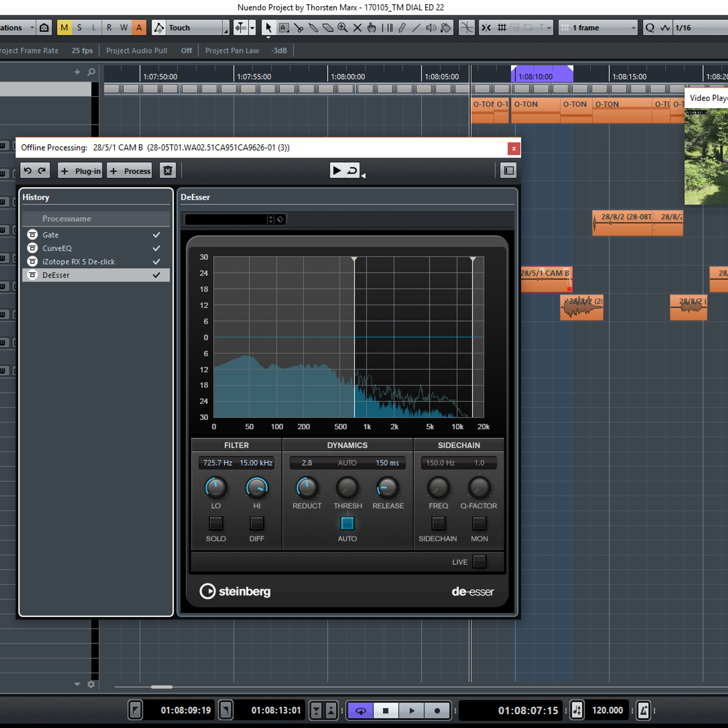The image size is (728, 728).
Task: Toggle global Read R automation button
Action: [x=109, y=28]
